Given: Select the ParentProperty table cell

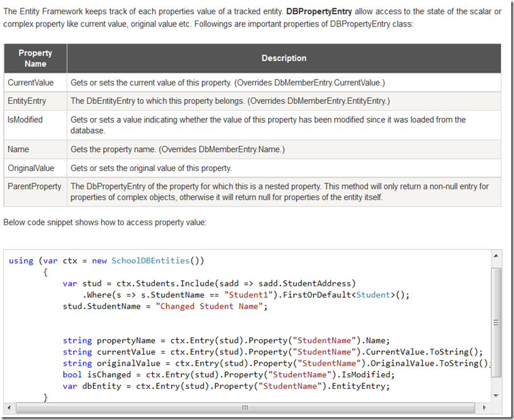Looking at the screenshot, I should point(35,192).
